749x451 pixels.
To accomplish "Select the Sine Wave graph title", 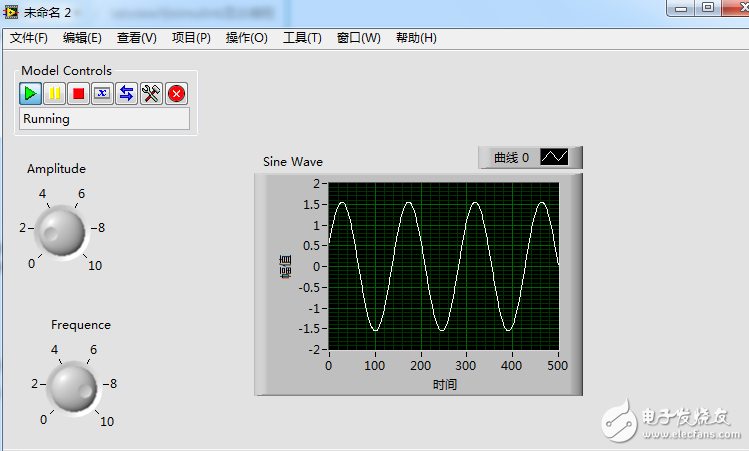I will point(293,162).
